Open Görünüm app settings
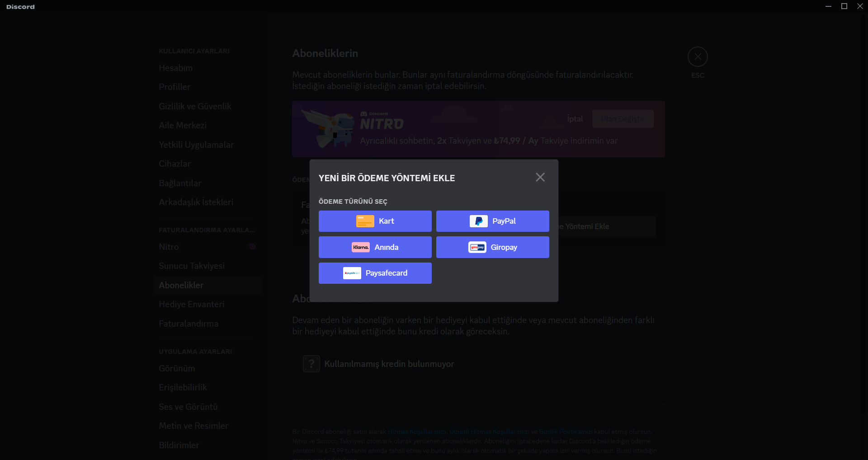 (x=208, y=368)
